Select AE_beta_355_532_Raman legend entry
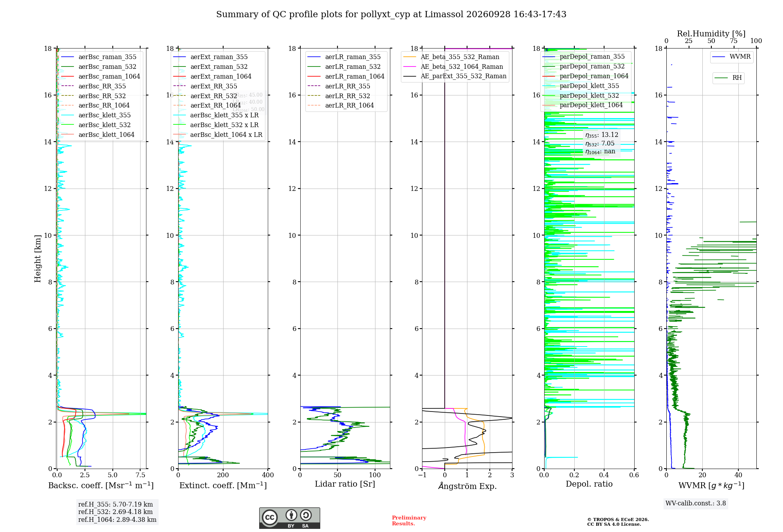This screenshot has height=532, width=783. pos(451,57)
